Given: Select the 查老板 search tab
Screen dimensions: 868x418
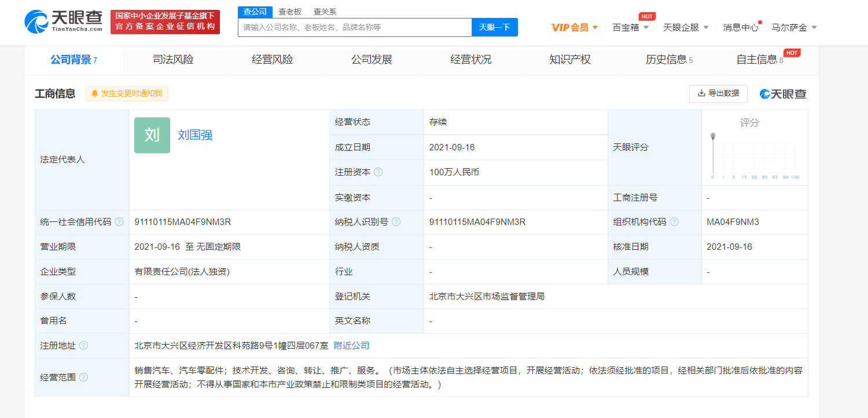Looking at the screenshot, I should (x=290, y=12).
